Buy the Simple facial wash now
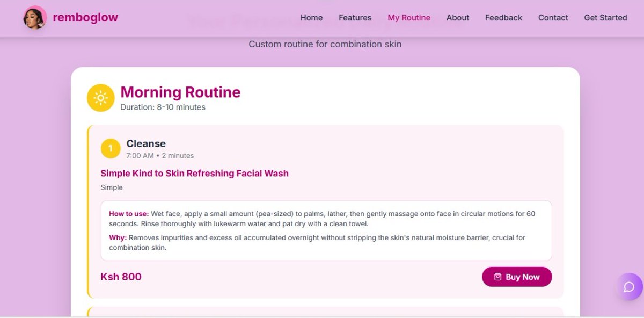644x318 pixels. click(517, 277)
